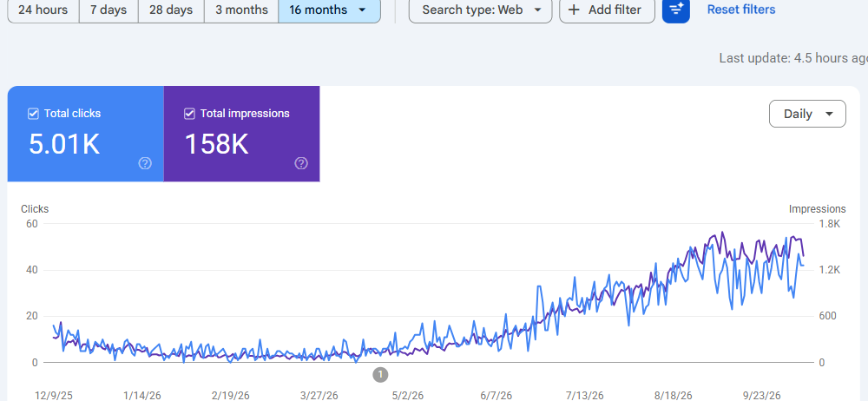Open the 16 months date range dropdown

[x=329, y=10]
